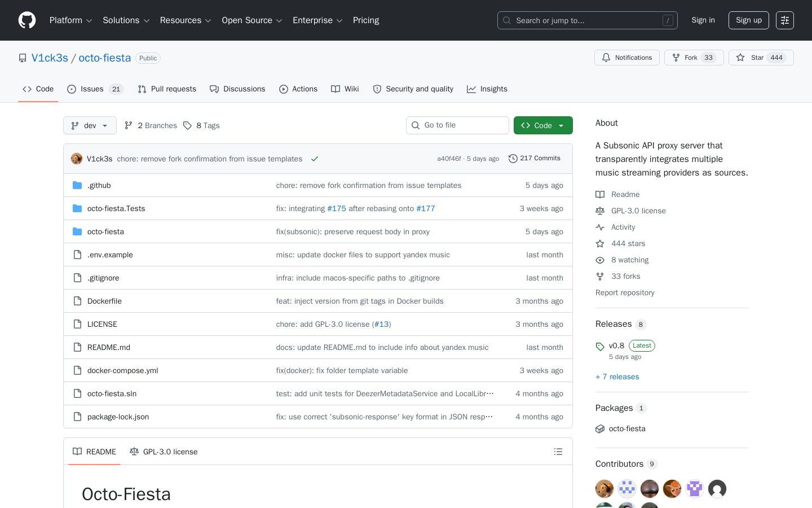
Task: Open the dev branch selector dropdown
Action: [90, 125]
